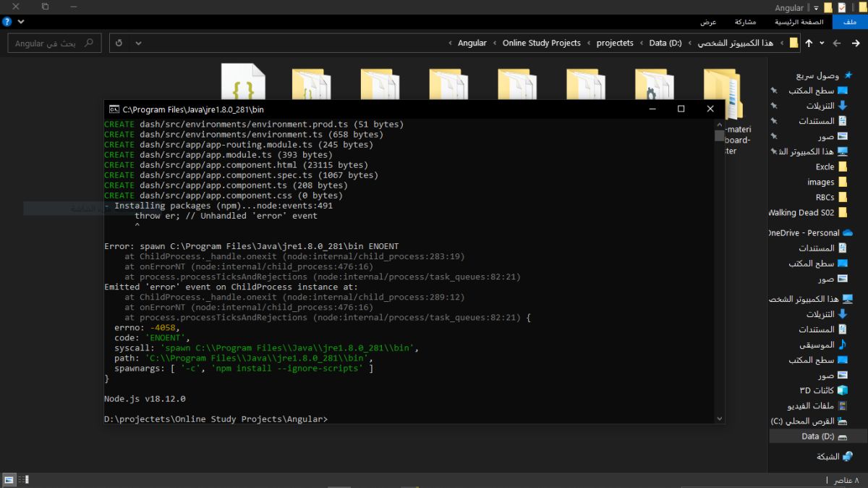Open سطح المكتب under OneDrive - Personal

tap(818, 264)
